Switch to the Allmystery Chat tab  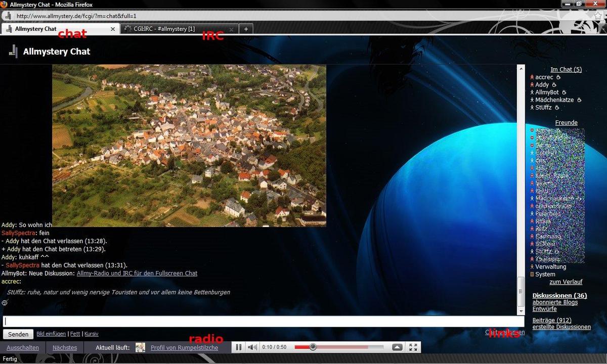point(61,29)
